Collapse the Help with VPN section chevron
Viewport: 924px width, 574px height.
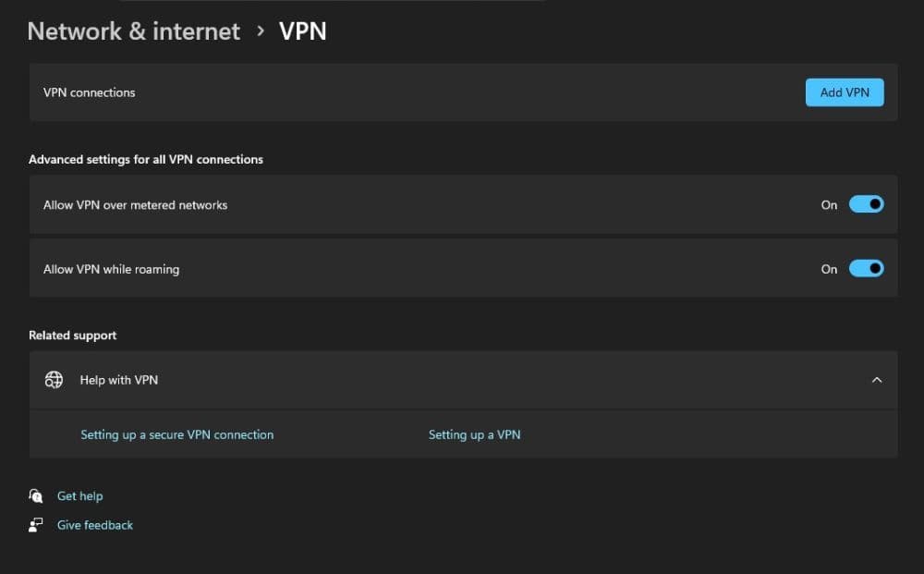[876, 379]
